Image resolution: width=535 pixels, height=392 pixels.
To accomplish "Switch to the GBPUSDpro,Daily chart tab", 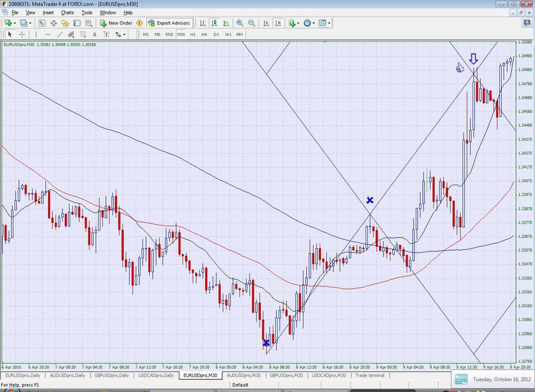I will coord(112,375).
